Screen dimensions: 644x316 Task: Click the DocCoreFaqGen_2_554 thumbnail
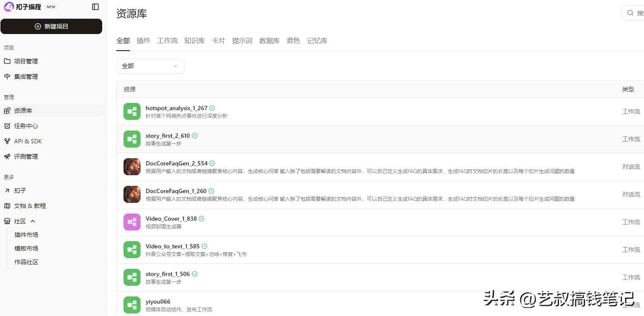[132, 167]
